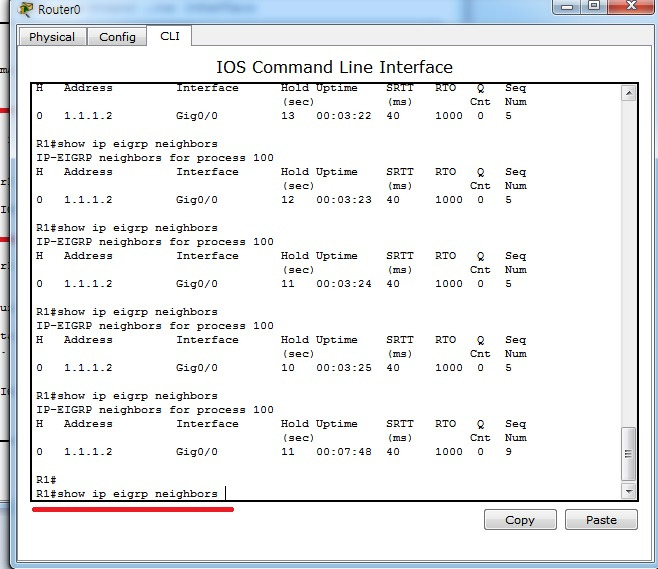Click the Router0 title text
The width and height of the screenshot is (658, 569).
point(59,9)
